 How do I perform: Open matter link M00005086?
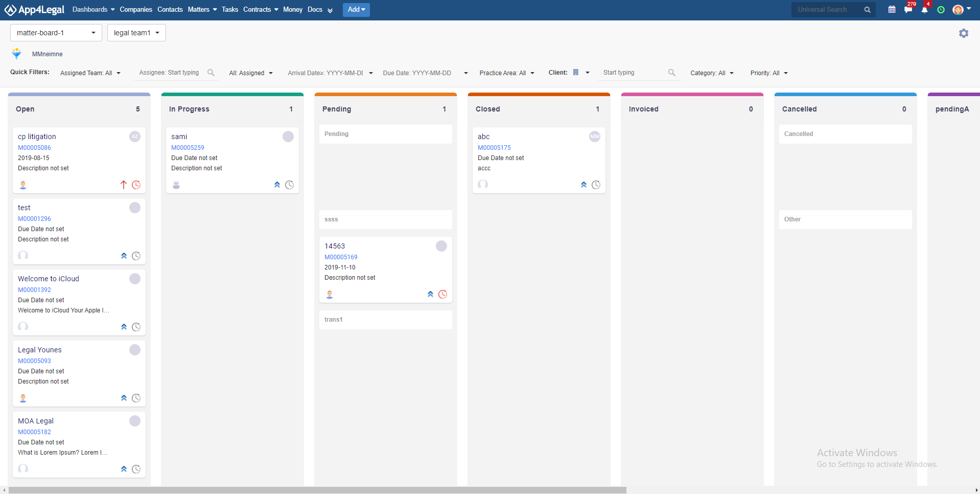(34, 147)
